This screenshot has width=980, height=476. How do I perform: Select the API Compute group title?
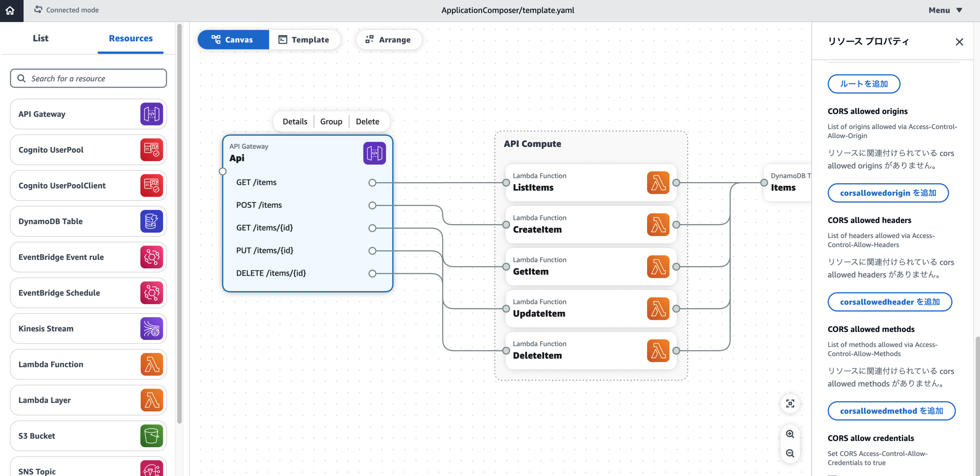click(x=532, y=144)
